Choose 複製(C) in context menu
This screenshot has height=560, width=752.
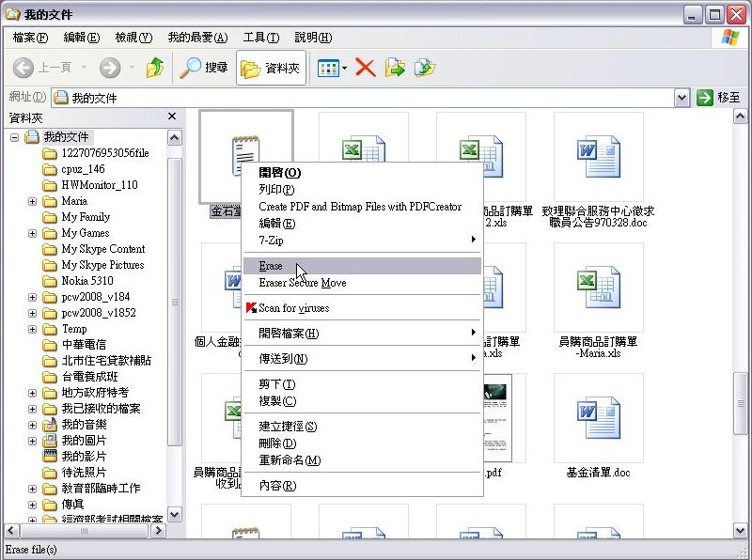pos(363,401)
